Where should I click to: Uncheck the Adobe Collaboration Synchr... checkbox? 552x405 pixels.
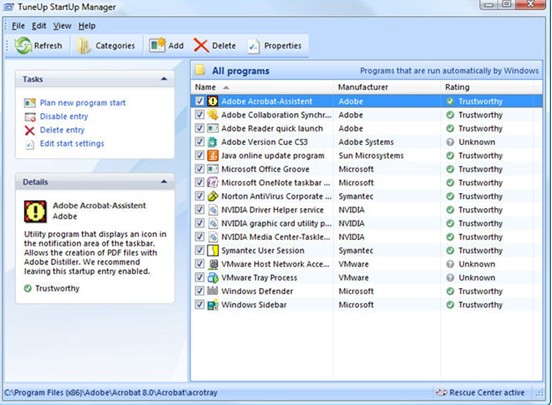(200, 114)
